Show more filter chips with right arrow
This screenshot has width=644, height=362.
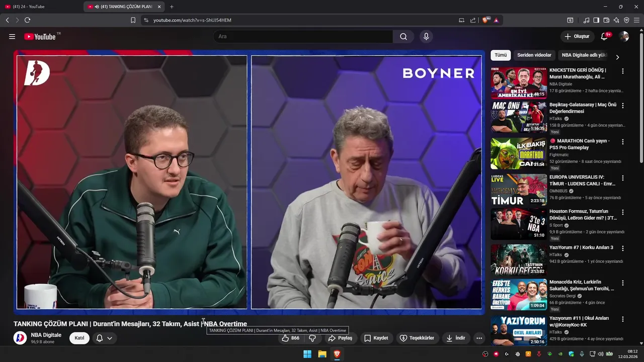617,57
